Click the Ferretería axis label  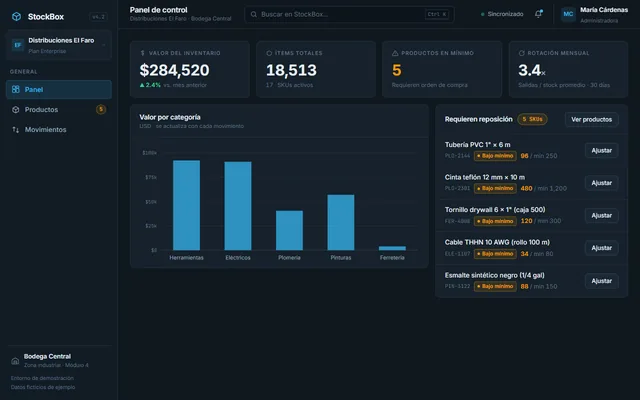[x=392, y=258]
